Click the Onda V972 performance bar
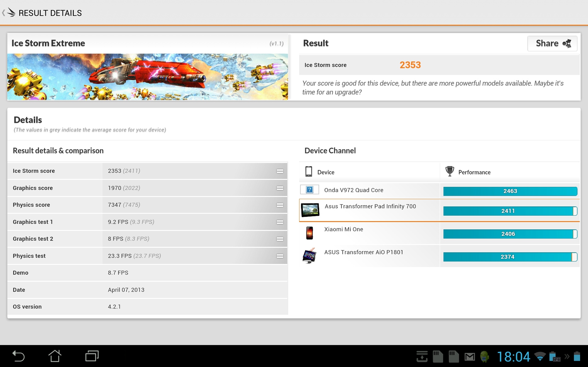This screenshot has width=588, height=367. pos(510,191)
